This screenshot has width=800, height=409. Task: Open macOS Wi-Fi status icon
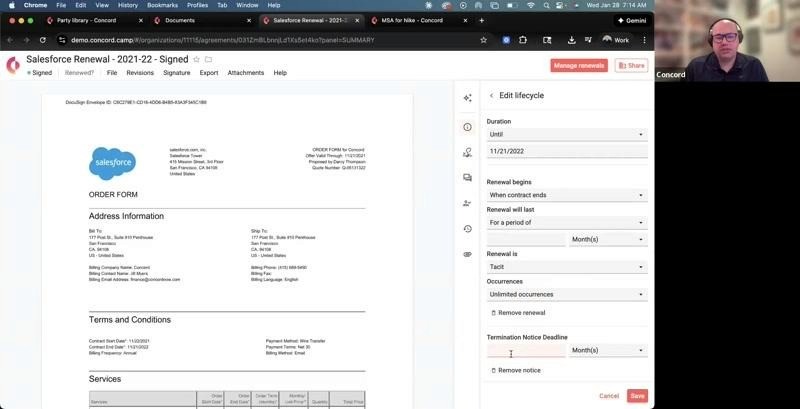click(x=531, y=5)
